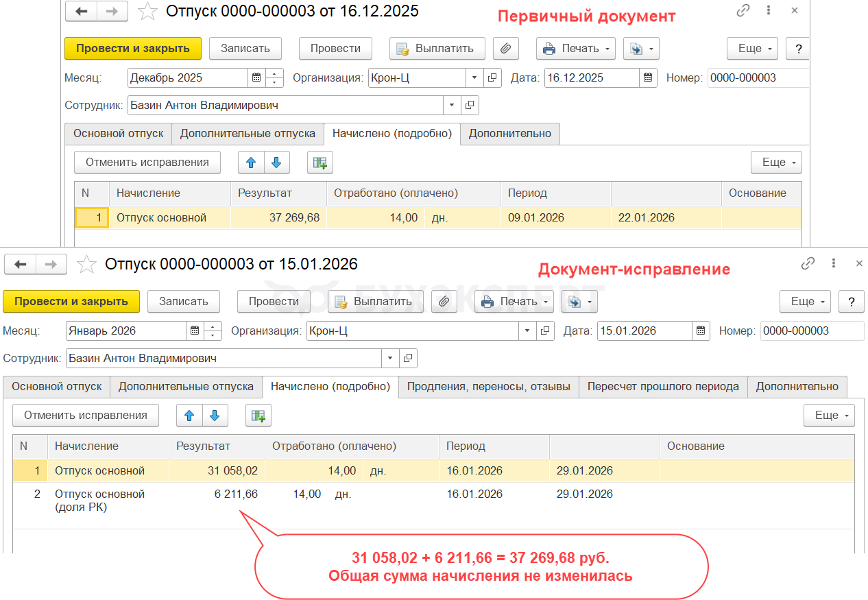
Task: Open the Продления, переносы, отзывы tab
Action: [488, 387]
